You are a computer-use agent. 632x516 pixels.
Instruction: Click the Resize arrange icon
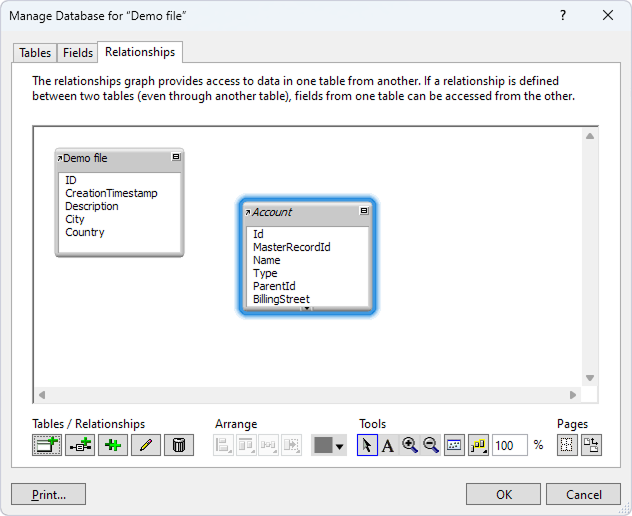point(291,445)
